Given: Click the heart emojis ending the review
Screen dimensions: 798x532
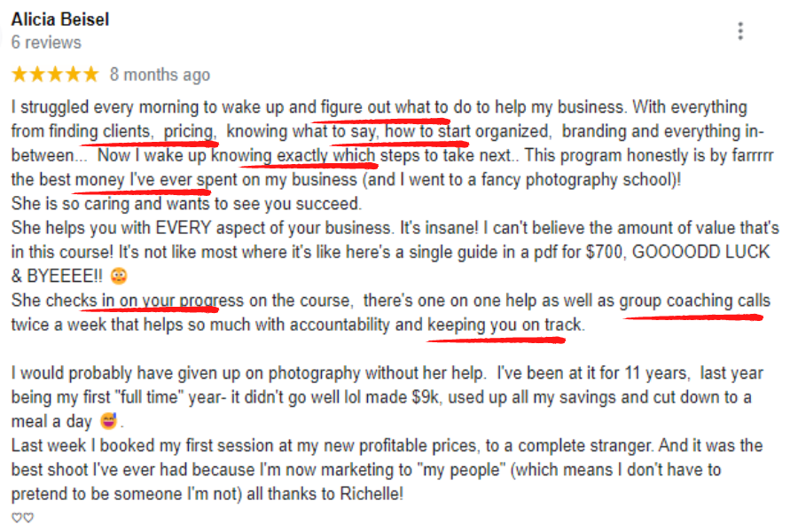Looking at the screenshot, I should 22,518.
